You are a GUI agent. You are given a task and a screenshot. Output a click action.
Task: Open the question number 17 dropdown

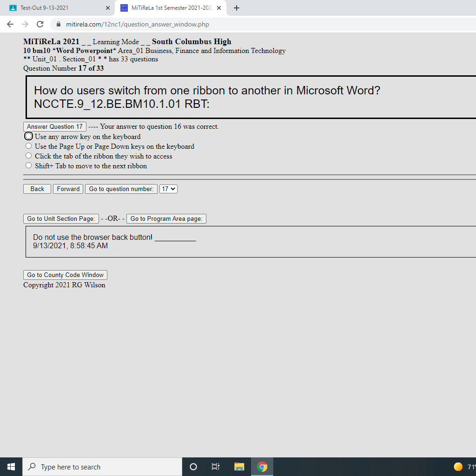pyautogui.click(x=168, y=189)
